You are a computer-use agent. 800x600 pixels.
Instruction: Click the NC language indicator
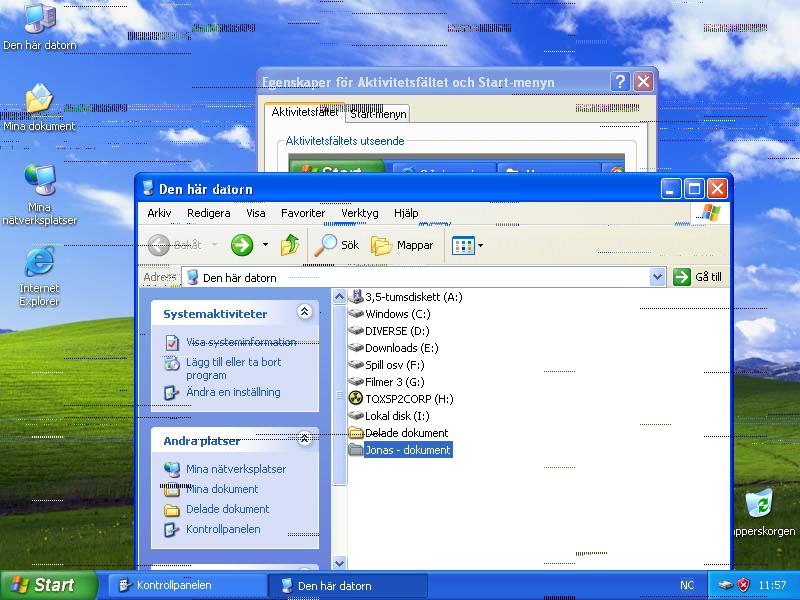pos(687,585)
